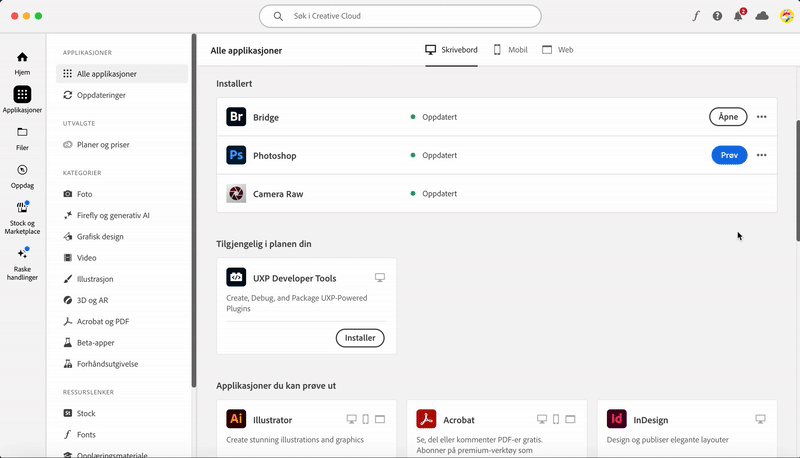Open the help question mark icon
Viewport: 800px width, 458px height.
(x=717, y=16)
